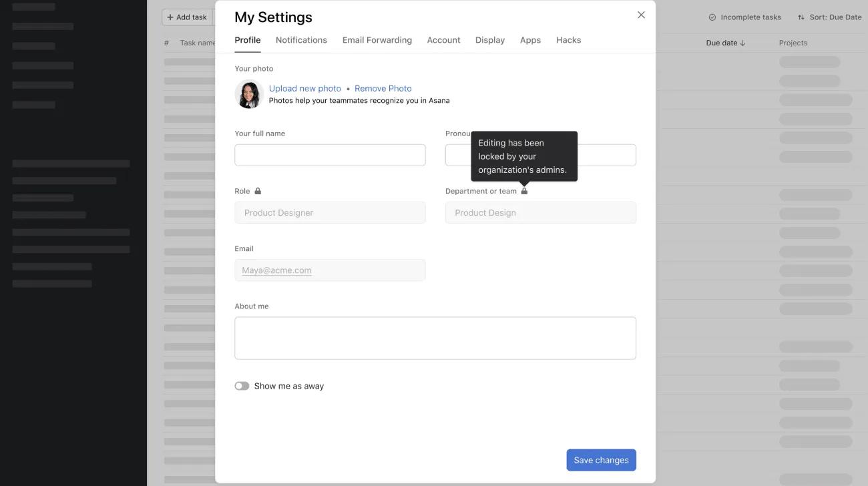This screenshot has height=486, width=868.
Task: Click the Add task button
Action: (x=186, y=17)
